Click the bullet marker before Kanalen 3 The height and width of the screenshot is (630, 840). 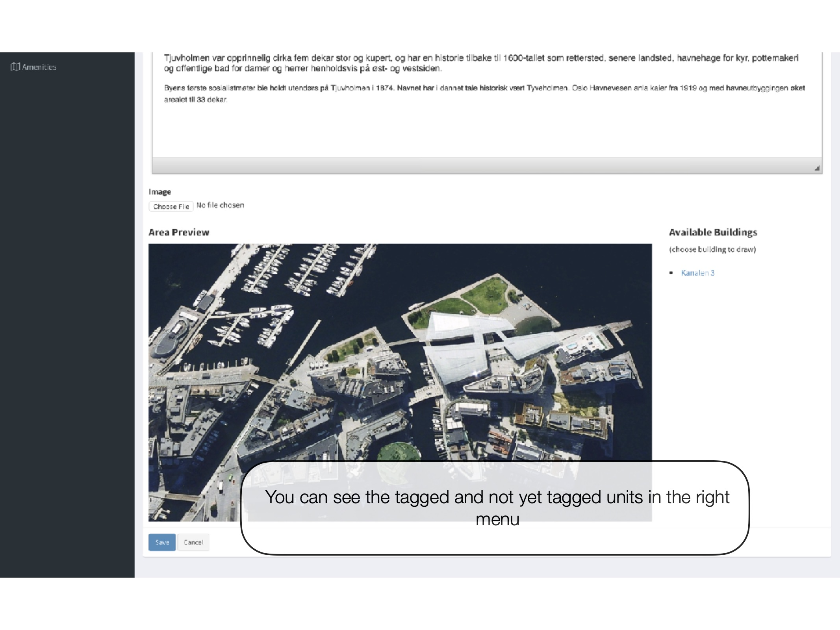pos(671,273)
